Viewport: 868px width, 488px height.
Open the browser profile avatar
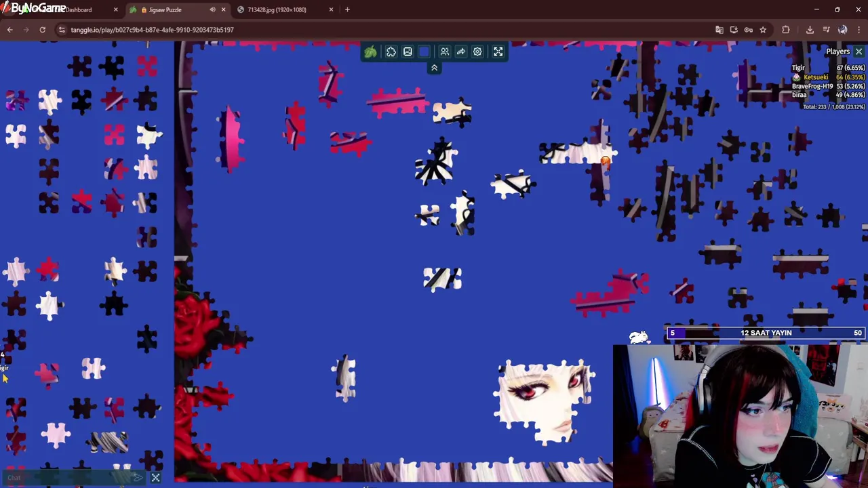pyautogui.click(x=842, y=30)
